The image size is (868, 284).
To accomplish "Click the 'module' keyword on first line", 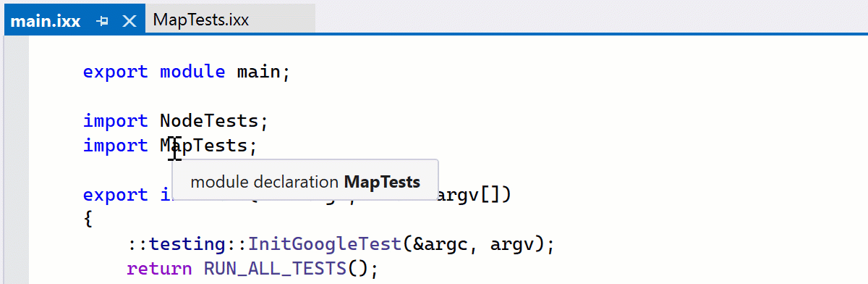I will [x=192, y=72].
